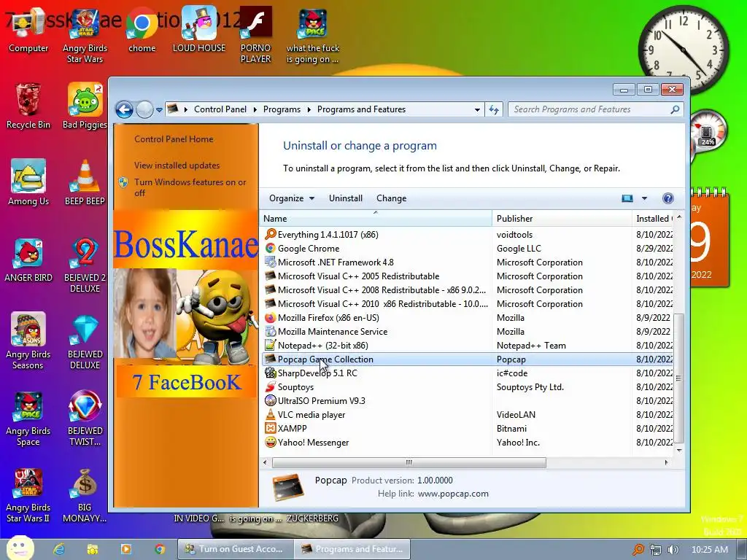Select the BEJEWED 2 DELUXE icon
The image size is (747, 560).
pyautogui.click(x=85, y=265)
